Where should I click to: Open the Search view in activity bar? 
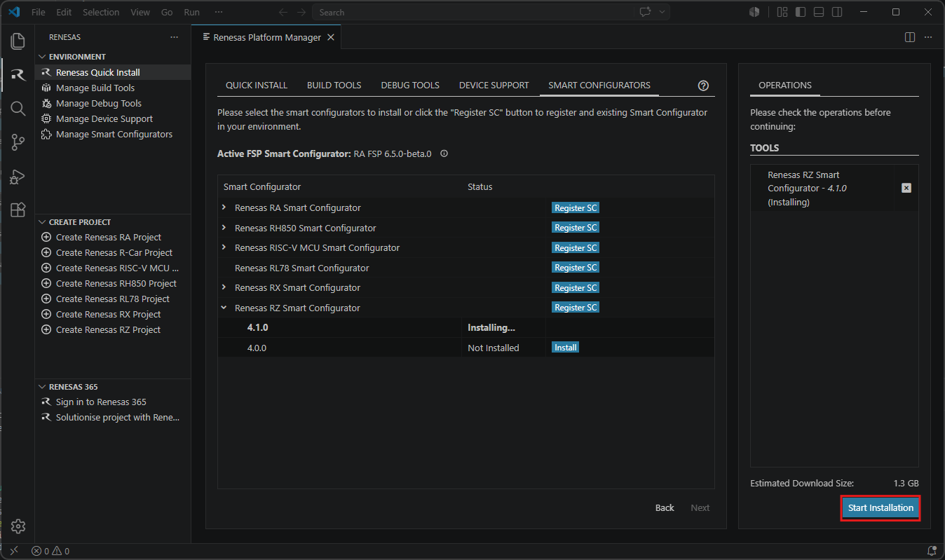tap(18, 109)
